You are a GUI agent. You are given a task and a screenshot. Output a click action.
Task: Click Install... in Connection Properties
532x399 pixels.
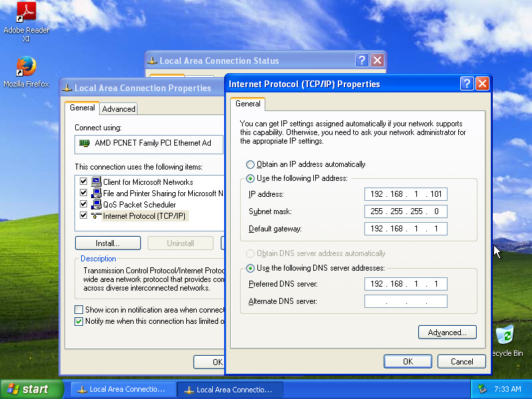pos(108,243)
